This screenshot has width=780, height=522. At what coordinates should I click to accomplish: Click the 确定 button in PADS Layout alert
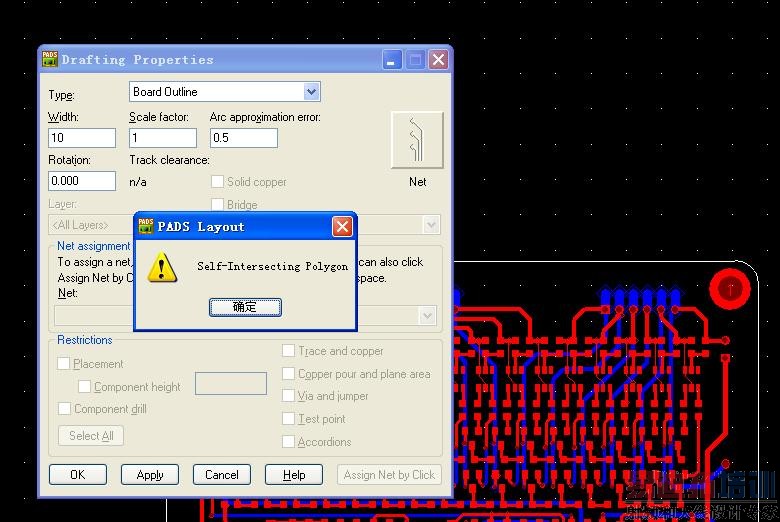pos(245,307)
